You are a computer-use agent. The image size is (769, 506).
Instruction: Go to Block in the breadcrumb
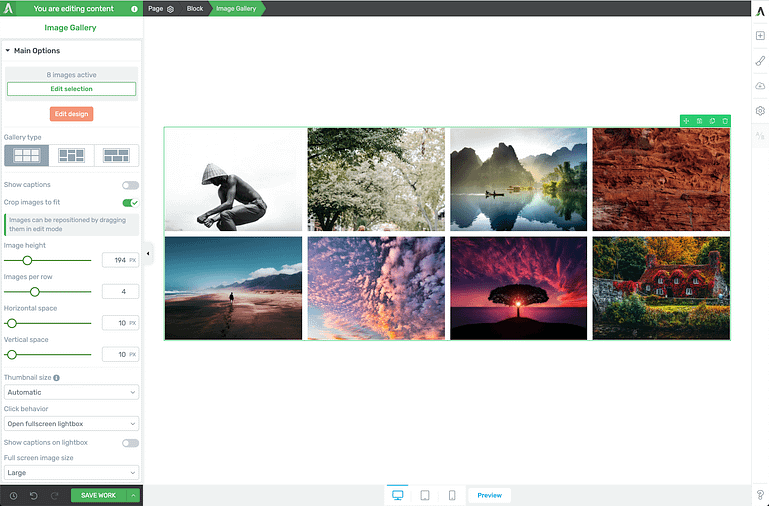pyautogui.click(x=194, y=8)
